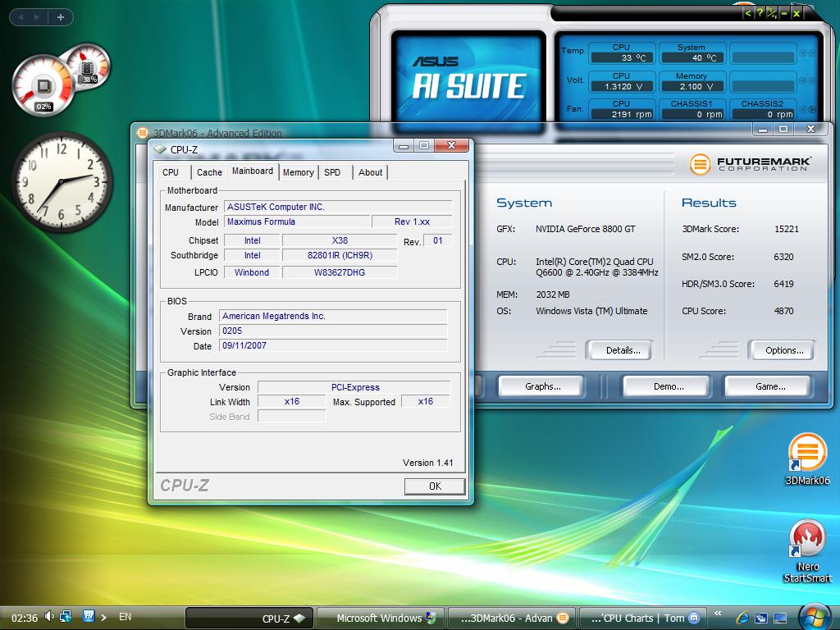Click the switch between windows quick launch icon
This screenshot has width=840, height=630.
(760, 619)
